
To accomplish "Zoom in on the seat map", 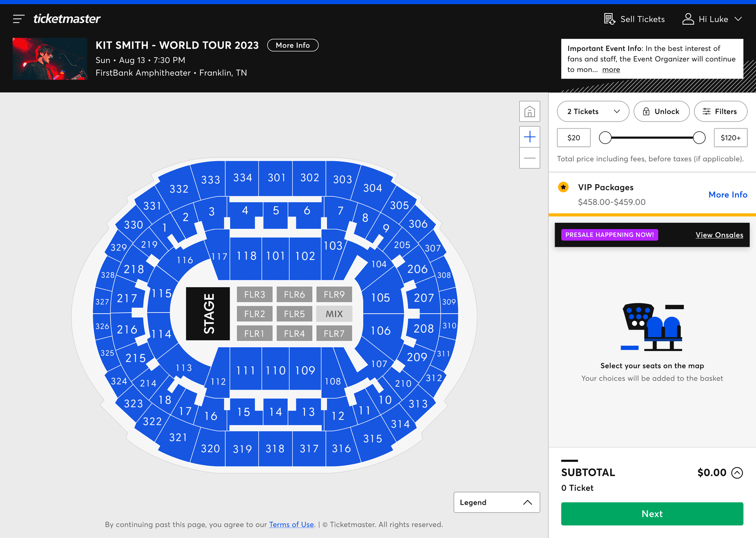I will (530, 137).
